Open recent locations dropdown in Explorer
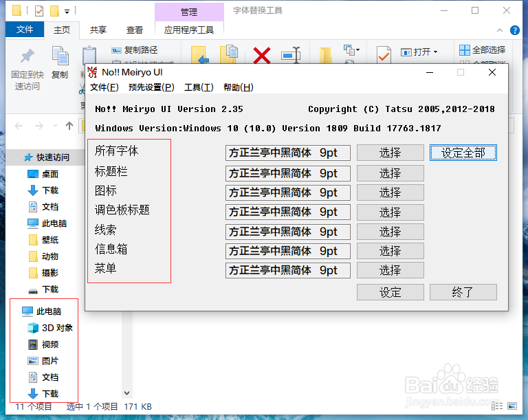Image resolution: width=528 pixels, height=420 pixels. [55, 126]
